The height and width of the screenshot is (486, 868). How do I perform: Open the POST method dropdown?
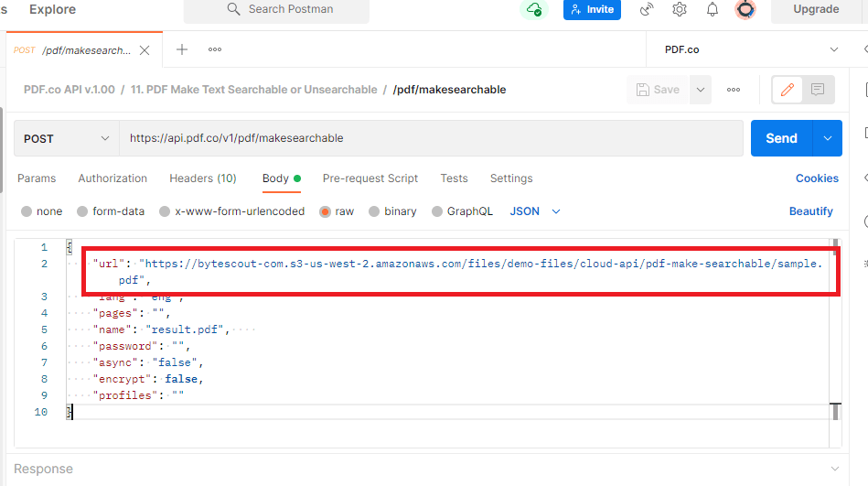point(66,139)
